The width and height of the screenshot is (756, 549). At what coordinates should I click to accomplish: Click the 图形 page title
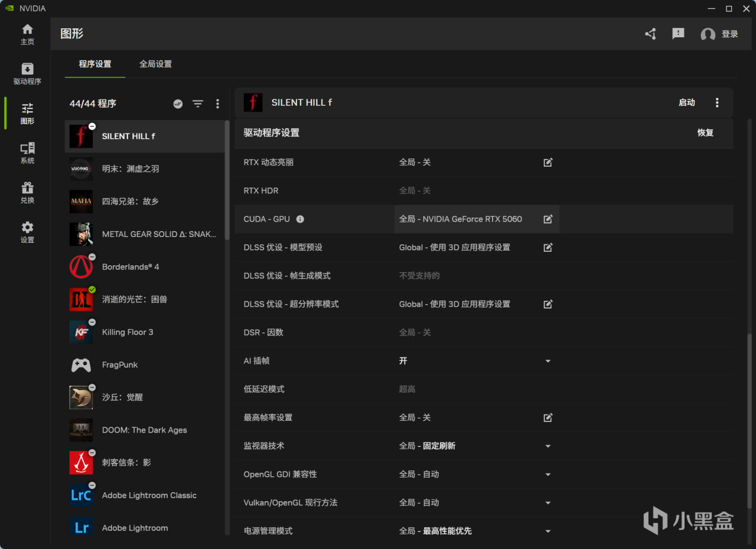[72, 34]
